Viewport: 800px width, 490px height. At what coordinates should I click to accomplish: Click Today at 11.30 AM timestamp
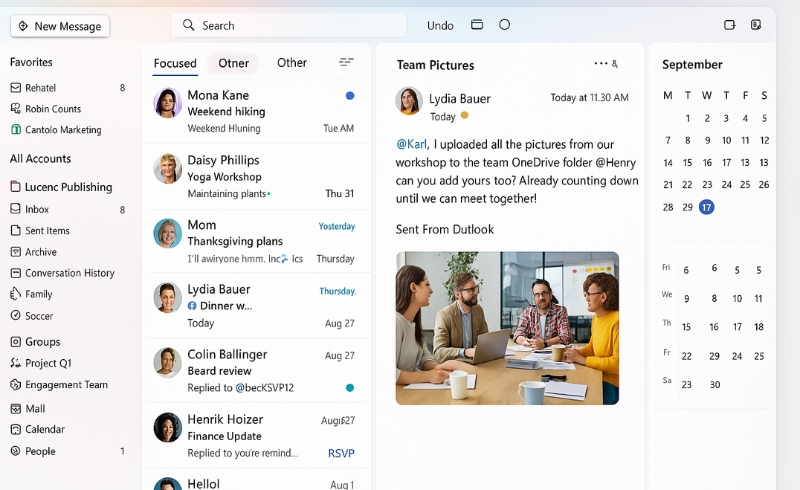coord(589,97)
